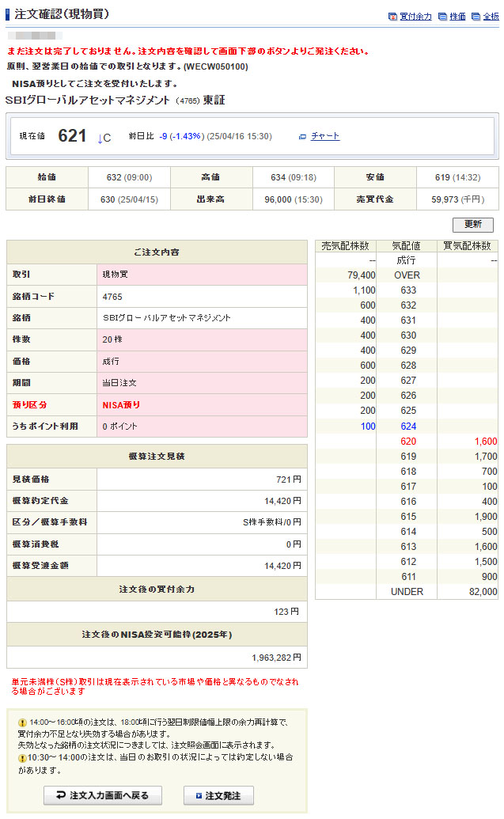Select the red 620 bid price

pos(407,441)
